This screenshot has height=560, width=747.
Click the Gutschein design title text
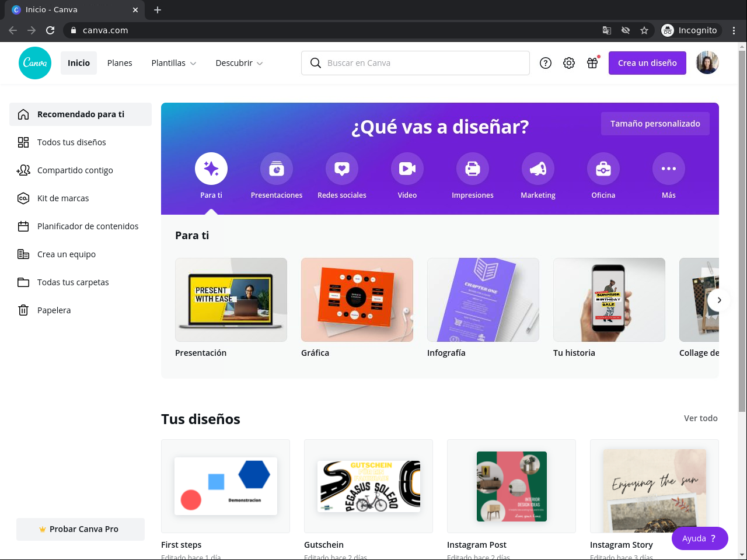click(x=324, y=545)
